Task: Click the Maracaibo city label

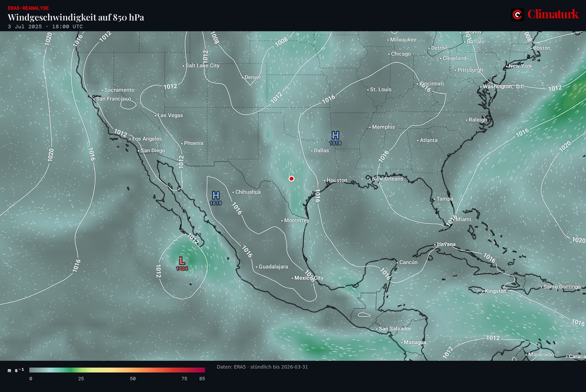Action: point(541,354)
